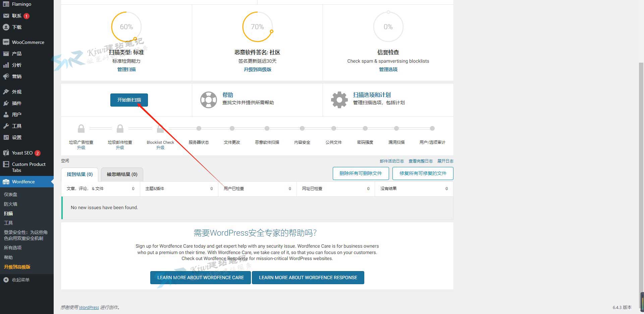The height and width of the screenshot is (314, 644).
Task: Click the Custom Product Tabs icon
Action: point(6,164)
